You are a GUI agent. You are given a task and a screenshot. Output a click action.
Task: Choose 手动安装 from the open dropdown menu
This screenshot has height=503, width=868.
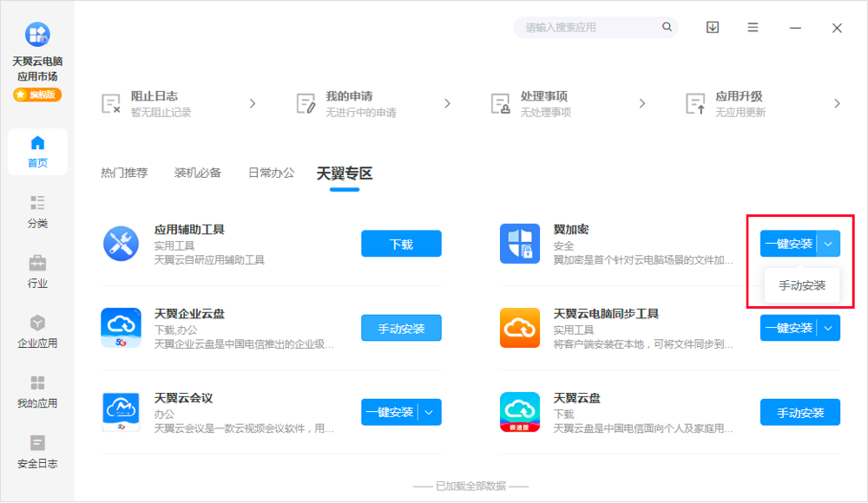tap(802, 284)
